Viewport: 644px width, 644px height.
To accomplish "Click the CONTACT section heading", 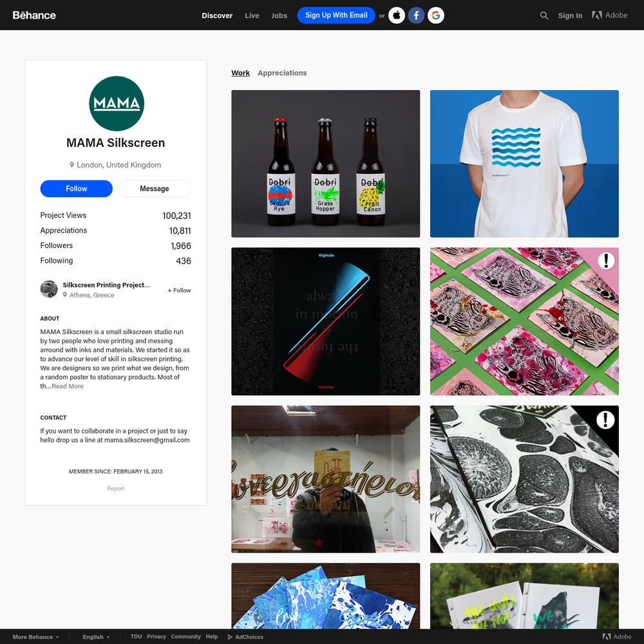I will (53, 417).
